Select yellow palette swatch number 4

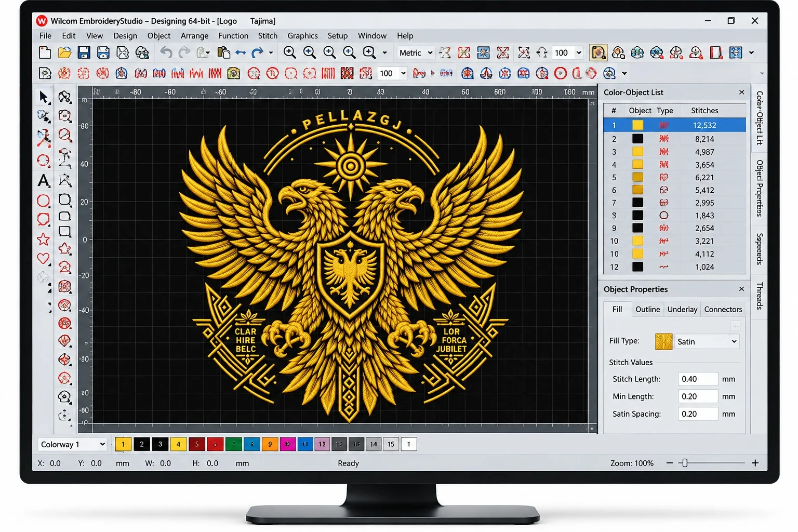tap(178, 444)
